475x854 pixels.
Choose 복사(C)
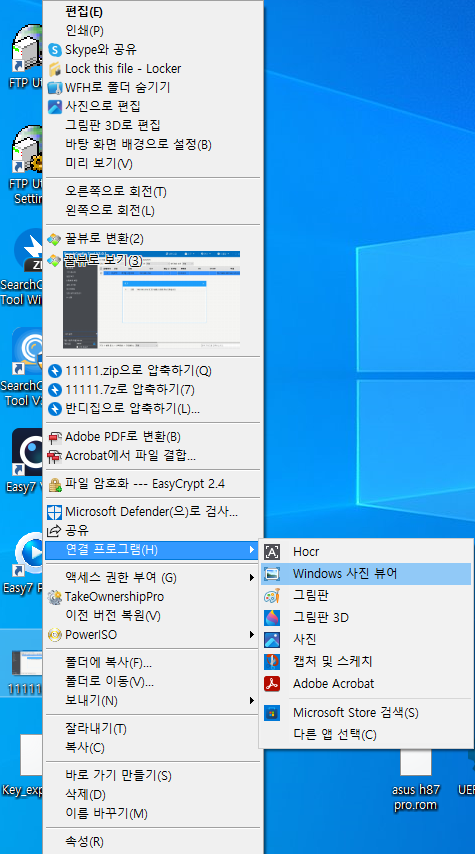click(x=153, y=747)
